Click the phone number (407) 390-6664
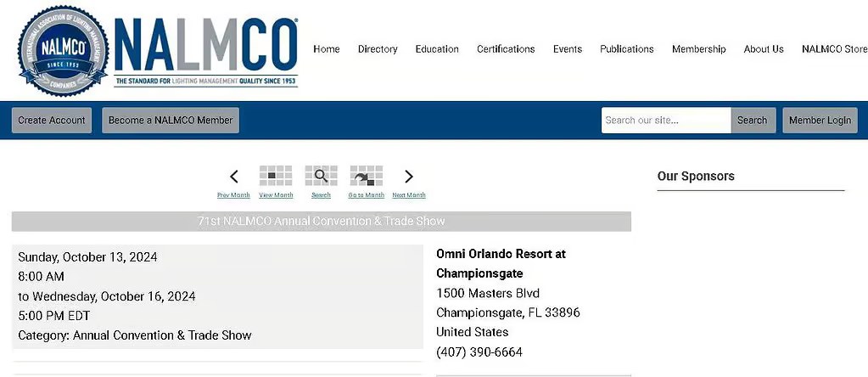The image size is (868, 377). click(x=479, y=352)
